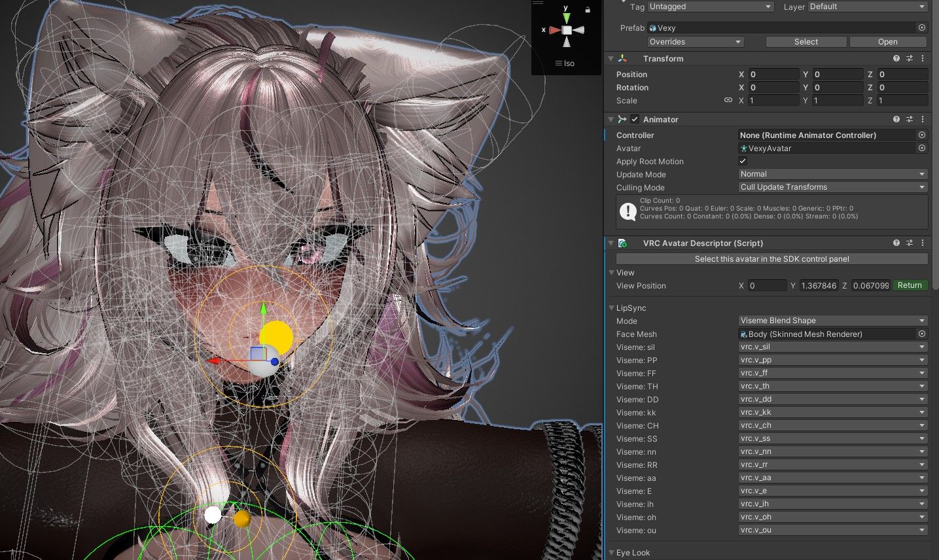Screen dimensions: 939x560
Task: Open the Culling Mode dropdown
Action: click(x=833, y=187)
